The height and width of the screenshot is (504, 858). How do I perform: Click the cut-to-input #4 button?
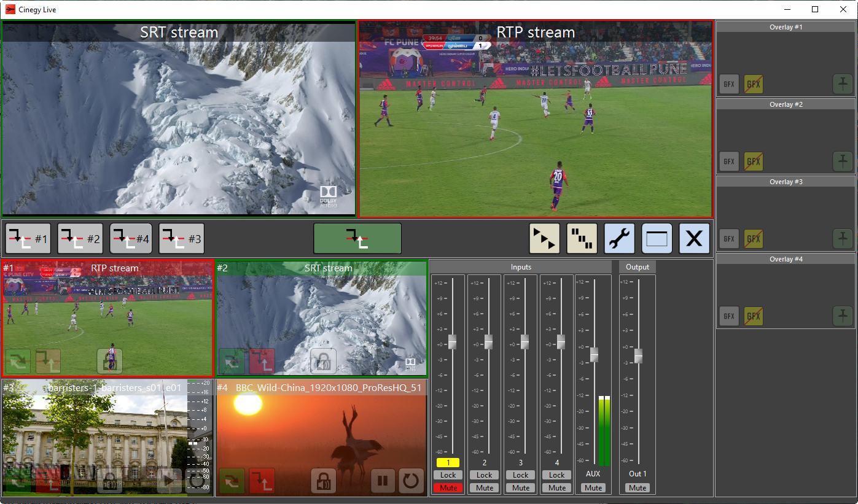tap(131, 239)
